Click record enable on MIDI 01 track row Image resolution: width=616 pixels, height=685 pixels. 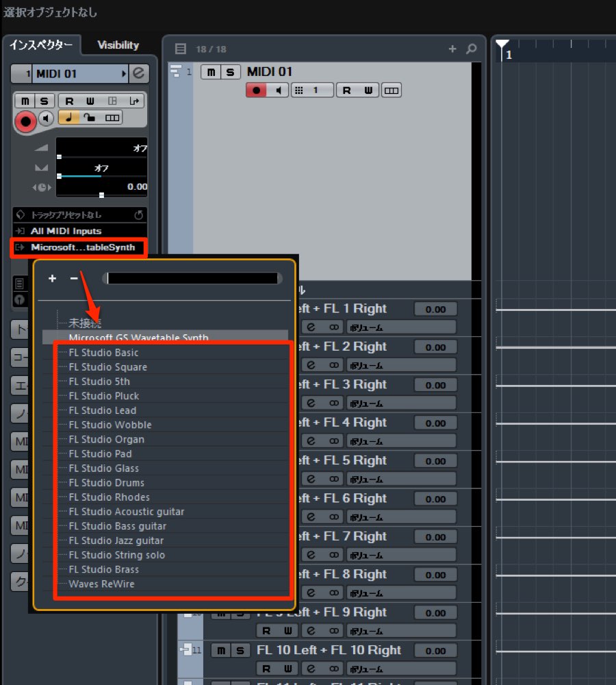(x=256, y=90)
